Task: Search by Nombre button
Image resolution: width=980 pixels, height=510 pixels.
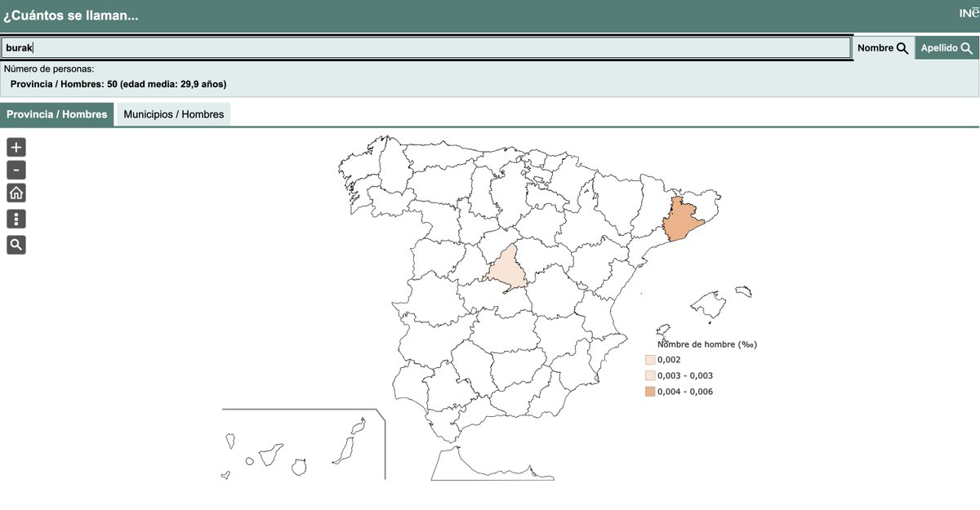Action: point(883,48)
